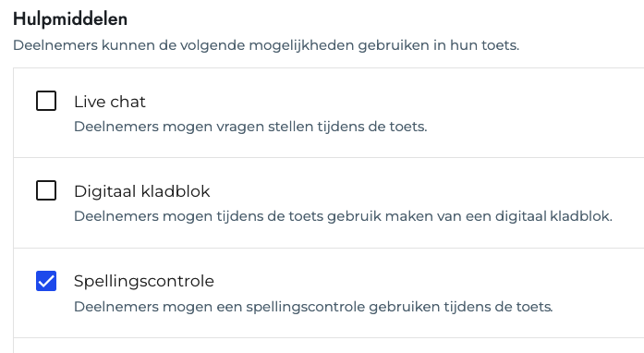This screenshot has height=353, width=644.
Task: Click the word 'Digitaal' in the second option
Action: [105, 191]
